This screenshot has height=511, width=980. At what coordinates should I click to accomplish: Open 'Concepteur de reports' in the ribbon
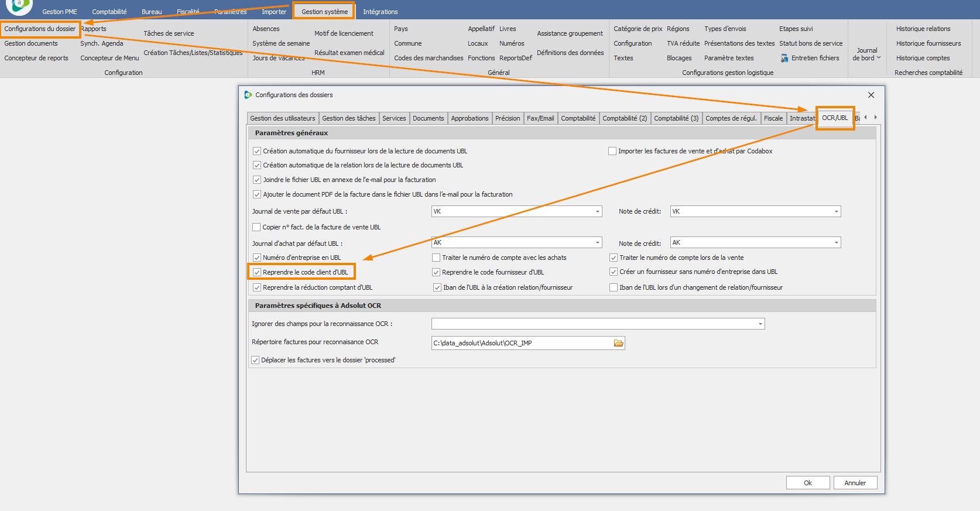coord(36,58)
